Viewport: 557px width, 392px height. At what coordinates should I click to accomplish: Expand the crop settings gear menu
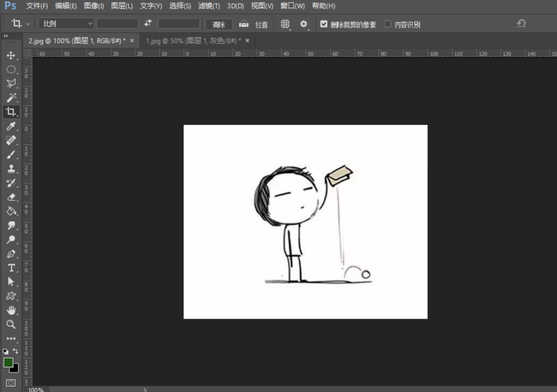[303, 24]
